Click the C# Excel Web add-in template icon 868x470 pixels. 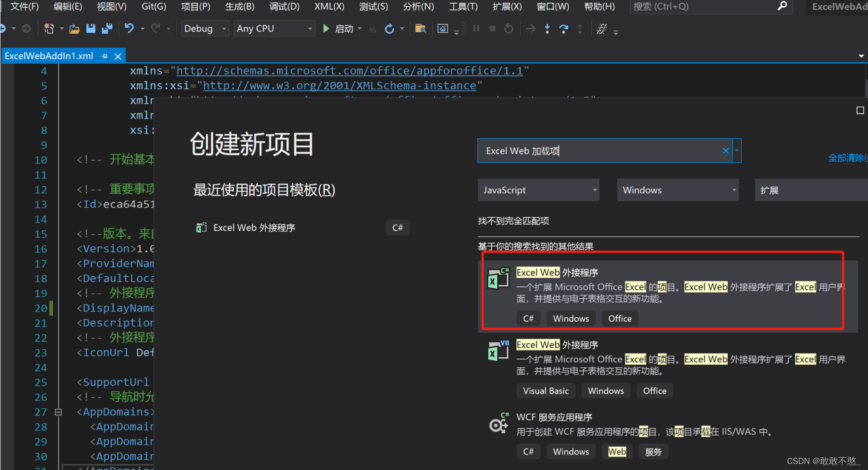click(498, 278)
